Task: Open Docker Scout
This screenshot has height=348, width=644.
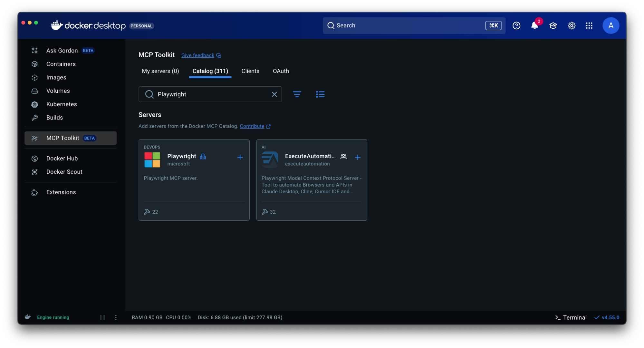Action: [x=64, y=172]
